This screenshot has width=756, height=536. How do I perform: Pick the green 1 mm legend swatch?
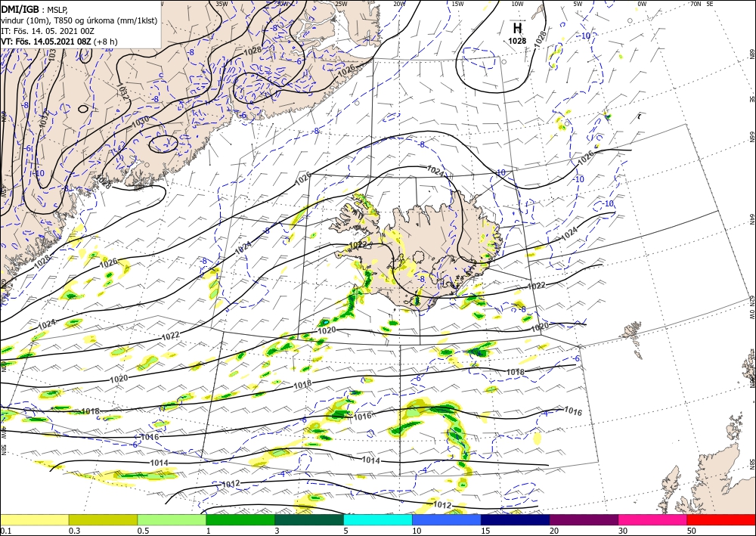tap(240, 519)
